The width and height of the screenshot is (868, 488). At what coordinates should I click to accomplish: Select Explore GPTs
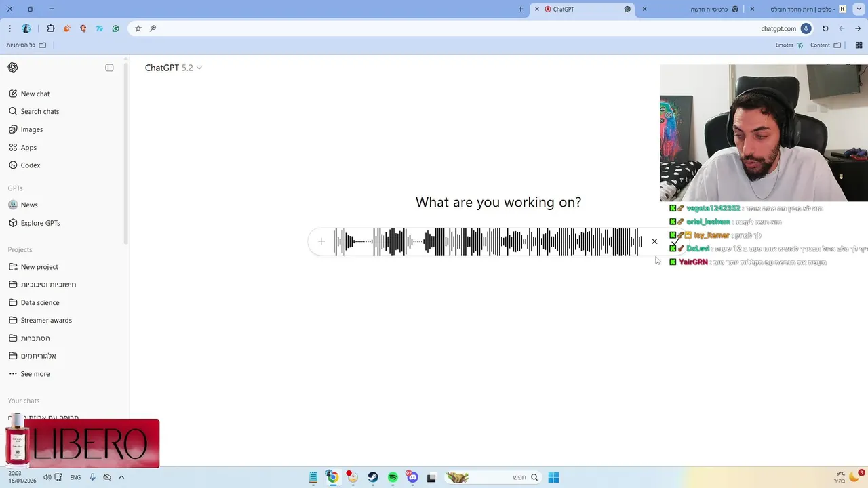pyautogui.click(x=35, y=223)
